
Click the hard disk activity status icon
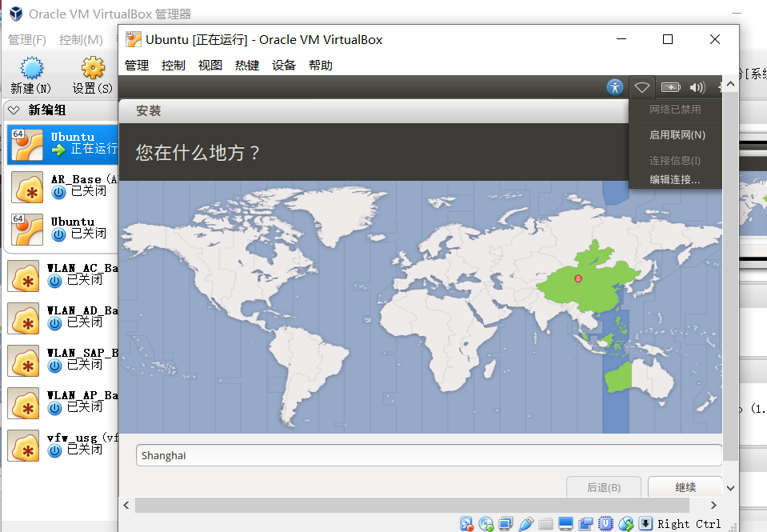click(x=466, y=524)
